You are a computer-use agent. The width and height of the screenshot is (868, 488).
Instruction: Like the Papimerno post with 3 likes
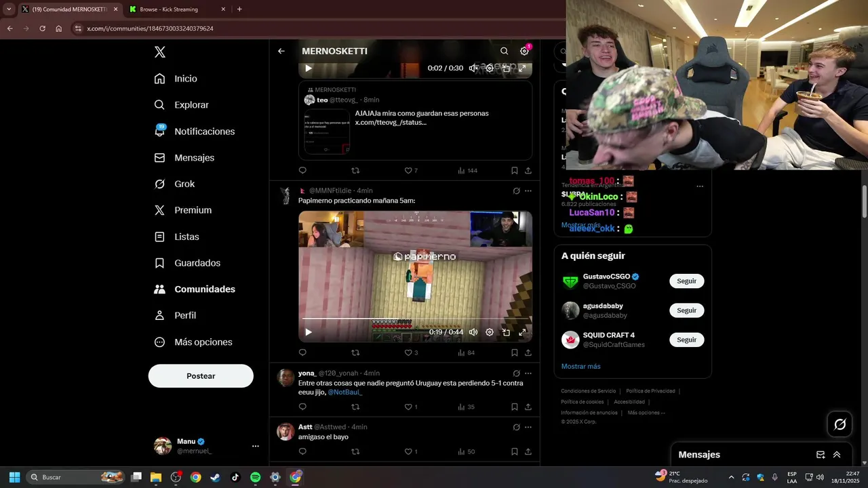411,352
